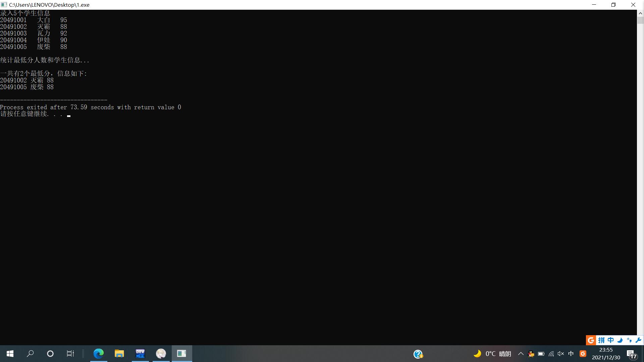Open the help question mark taskbar icon

click(418, 354)
